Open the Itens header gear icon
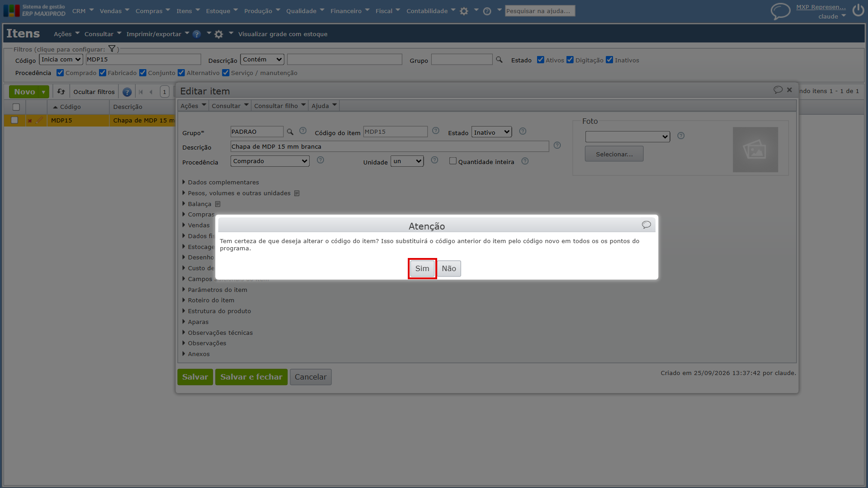The height and width of the screenshot is (488, 868). (219, 34)
